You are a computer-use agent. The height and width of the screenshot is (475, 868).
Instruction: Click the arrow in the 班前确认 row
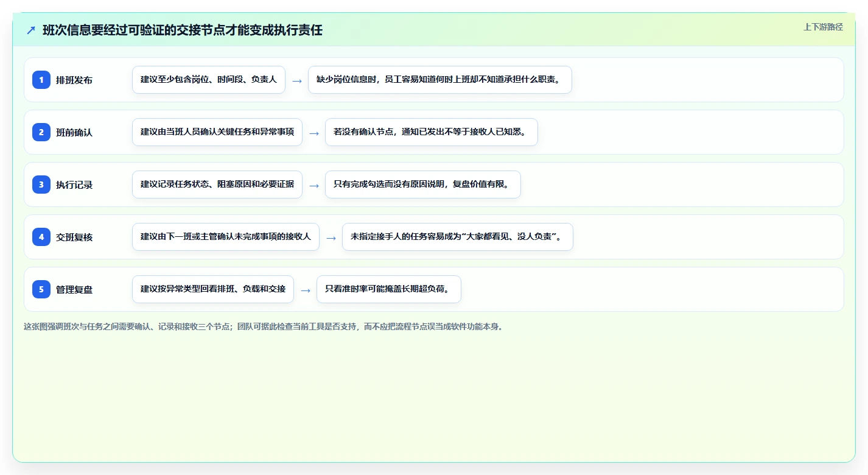(314, 133)
